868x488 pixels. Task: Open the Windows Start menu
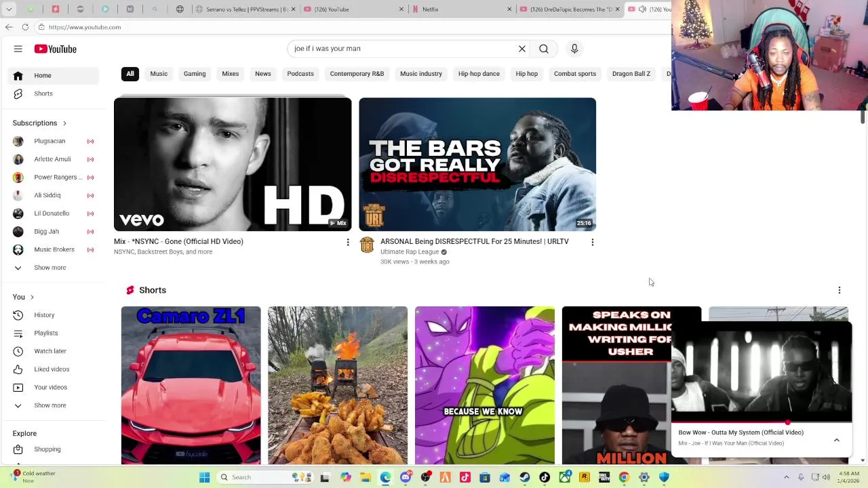204,477
